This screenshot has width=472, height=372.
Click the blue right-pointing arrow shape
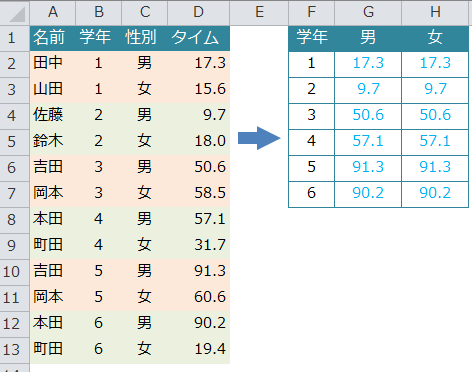(x=259, y=138)
